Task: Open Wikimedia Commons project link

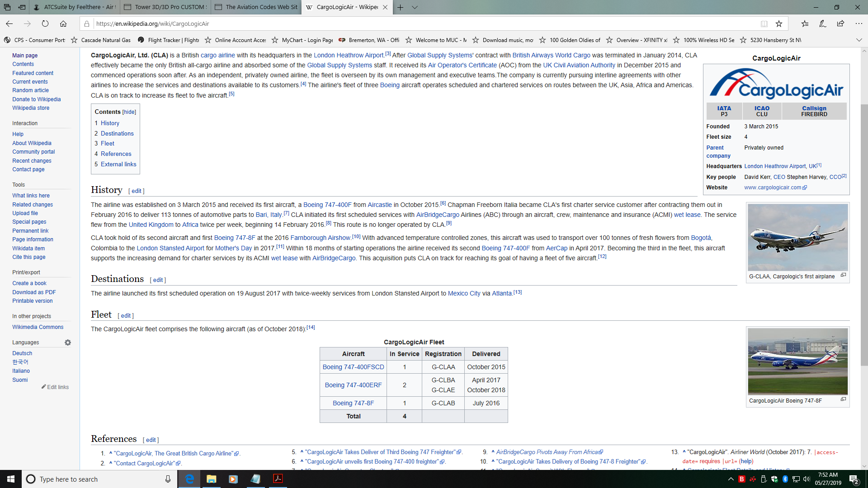Action: point(38,327)
